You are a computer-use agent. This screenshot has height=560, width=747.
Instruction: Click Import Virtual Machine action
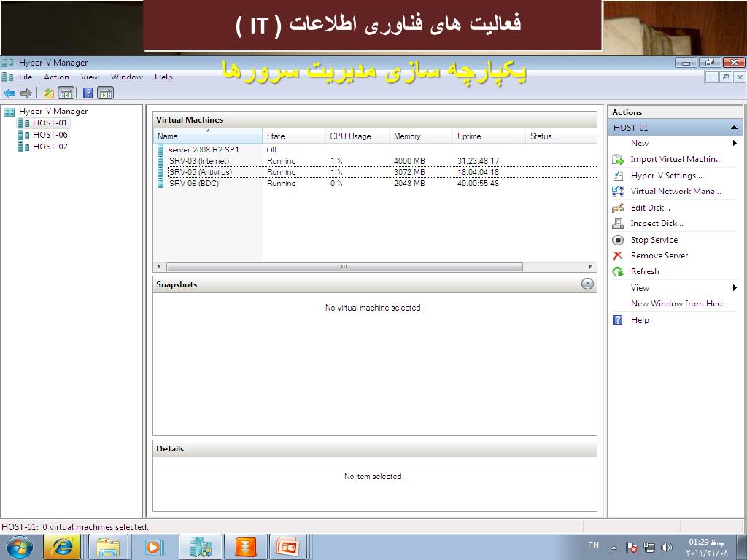pyautogui.click(x=676, y=159)
